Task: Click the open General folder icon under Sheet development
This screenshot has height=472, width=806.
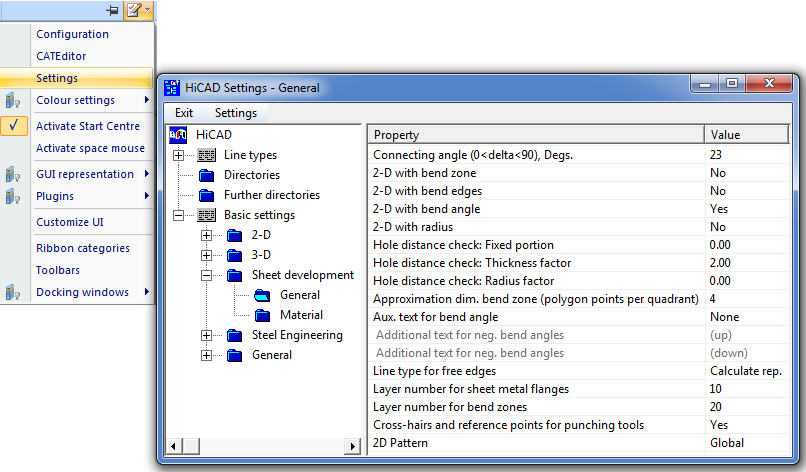Action: point(262,295)
